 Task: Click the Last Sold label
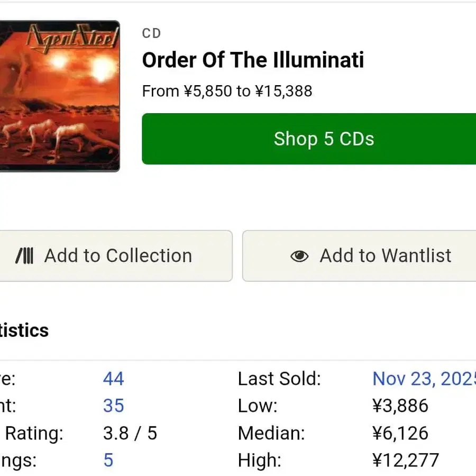coord(279,379)
